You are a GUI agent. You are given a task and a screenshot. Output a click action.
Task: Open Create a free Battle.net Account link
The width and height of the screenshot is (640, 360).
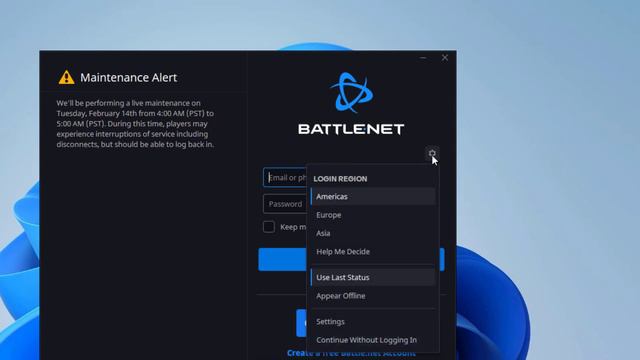[351, 353]
